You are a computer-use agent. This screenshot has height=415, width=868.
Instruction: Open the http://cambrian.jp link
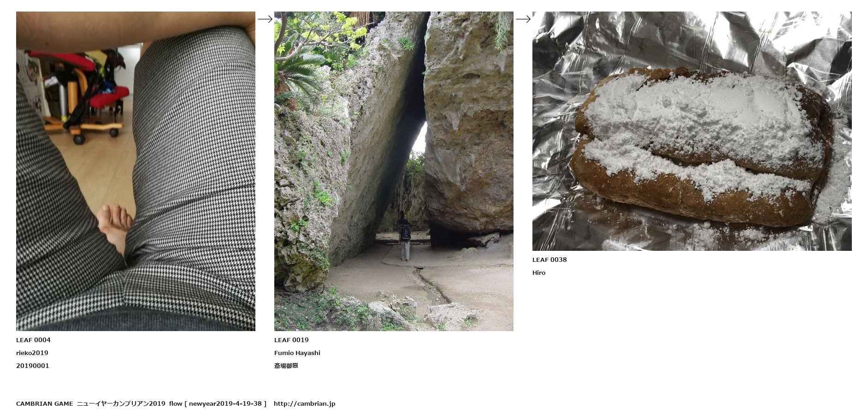(x=305, y=403)
